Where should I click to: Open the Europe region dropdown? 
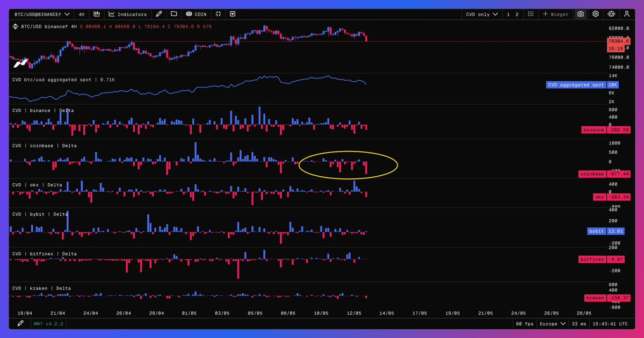552,323
